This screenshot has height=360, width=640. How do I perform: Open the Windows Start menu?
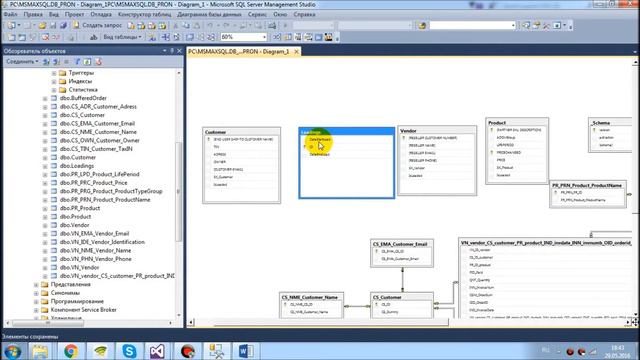(12, 351)
